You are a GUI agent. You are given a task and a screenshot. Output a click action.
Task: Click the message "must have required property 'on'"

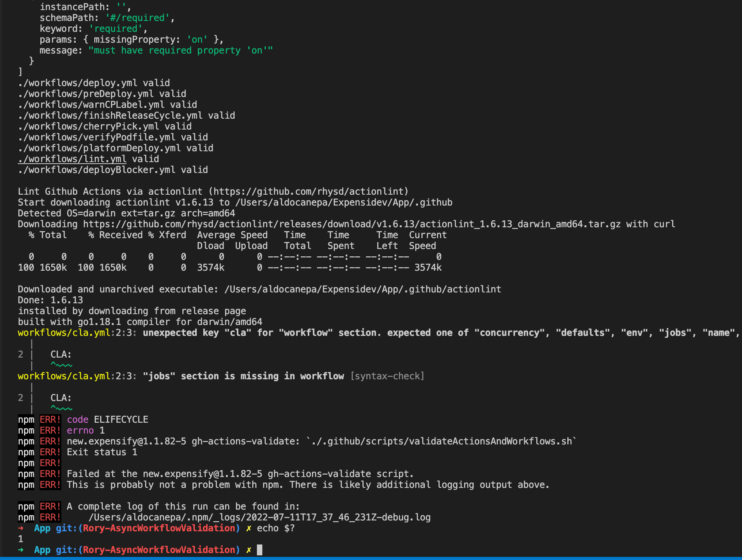(x=181, y=50)
